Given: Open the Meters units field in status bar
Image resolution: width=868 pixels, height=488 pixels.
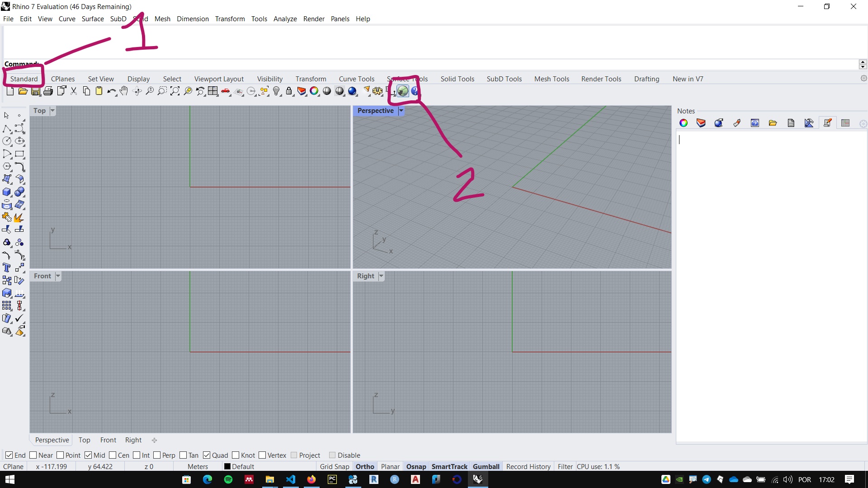Looking at the screenshot, I should coord(198,467).
